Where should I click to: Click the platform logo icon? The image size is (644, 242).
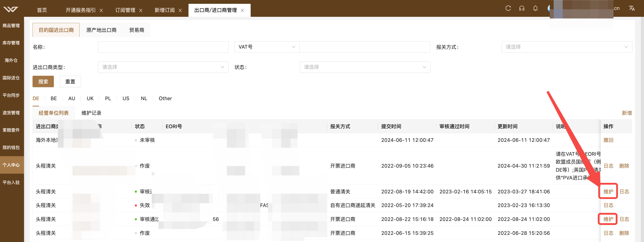click(x=11, y=9)
